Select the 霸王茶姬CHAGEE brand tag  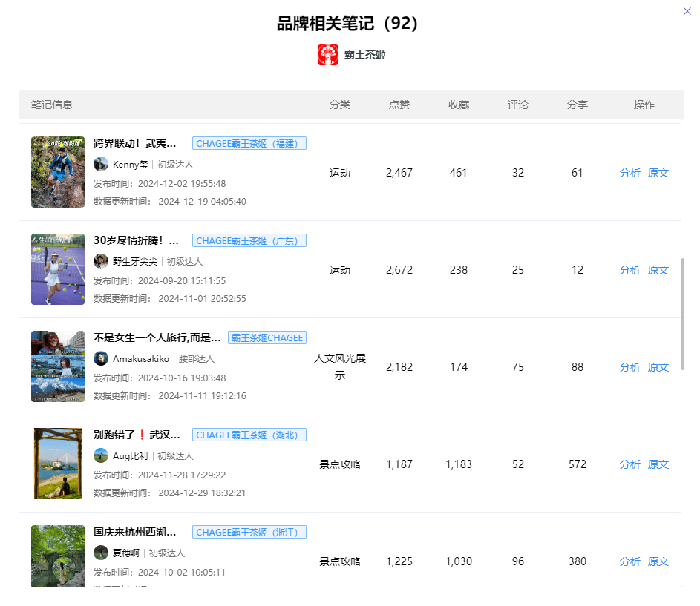click(267, 337)
